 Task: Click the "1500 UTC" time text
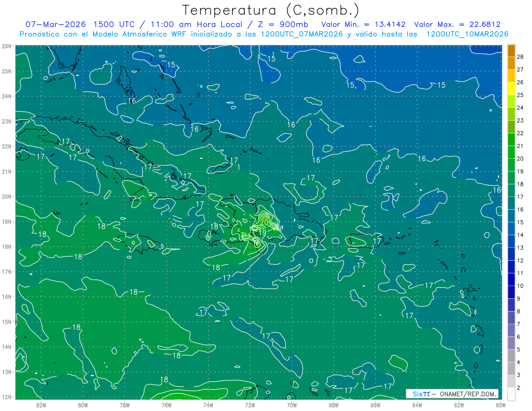coord(114,24)
